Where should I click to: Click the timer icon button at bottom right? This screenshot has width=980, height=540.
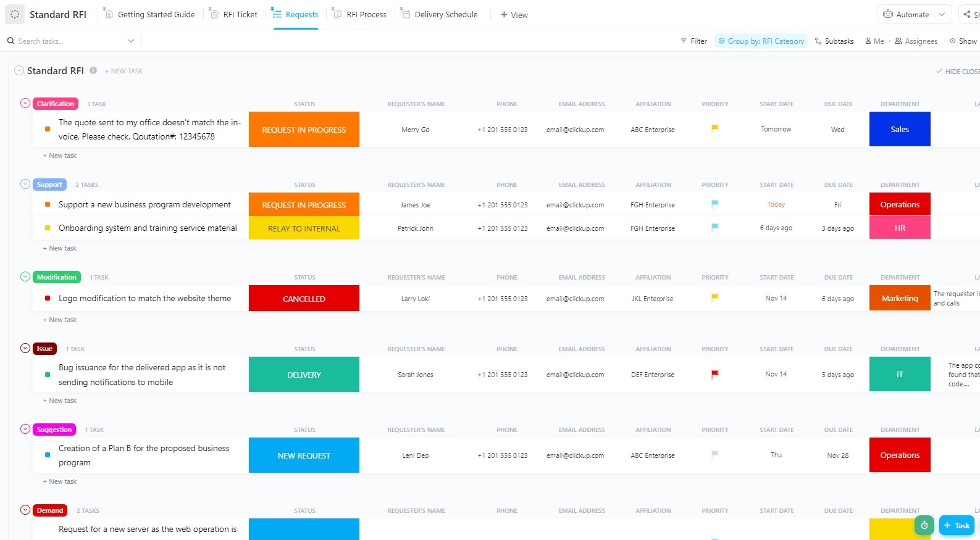tap(924, 525)
